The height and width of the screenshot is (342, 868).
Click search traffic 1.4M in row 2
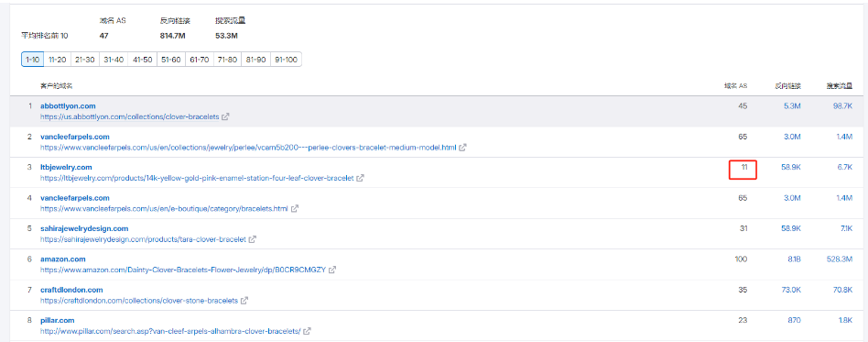[x=845, y=137]
